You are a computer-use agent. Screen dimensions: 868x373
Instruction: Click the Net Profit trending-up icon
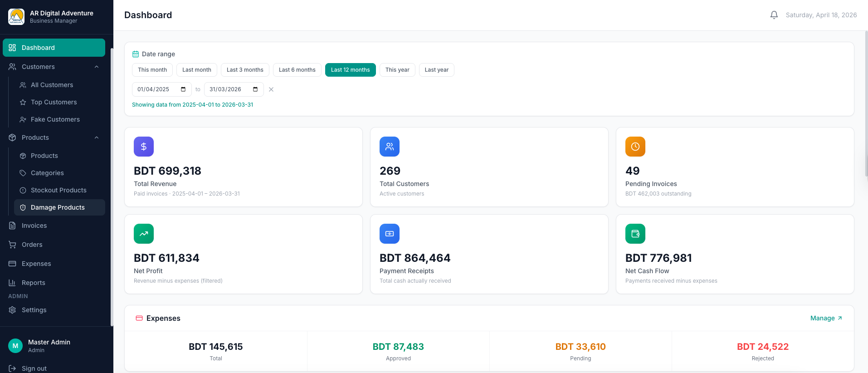pyautogui.click(x=144, y=234)
